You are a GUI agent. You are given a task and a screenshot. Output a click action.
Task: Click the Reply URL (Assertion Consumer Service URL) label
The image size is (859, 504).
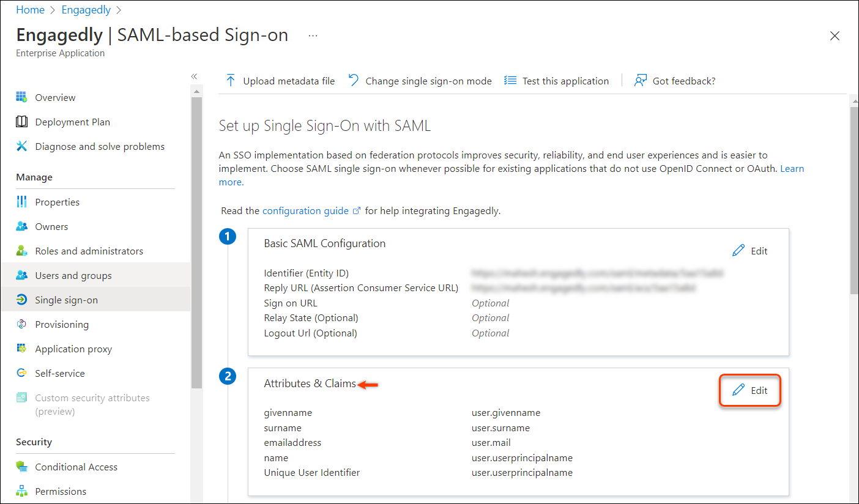coord(361,288)
